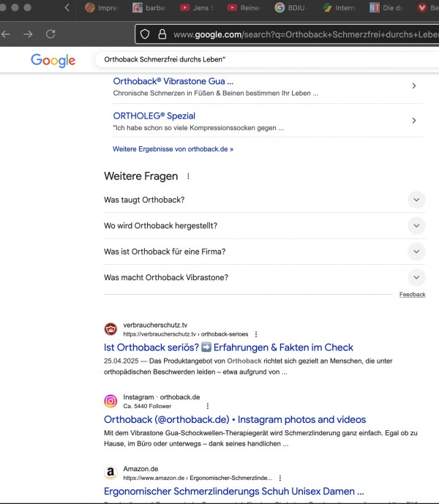Open 'Ergonomischer Schmerzlinderungs Schuh' Amazon result
Image resolution: width=439 pixels, height=504 pixels.
[x=234, y=492]
